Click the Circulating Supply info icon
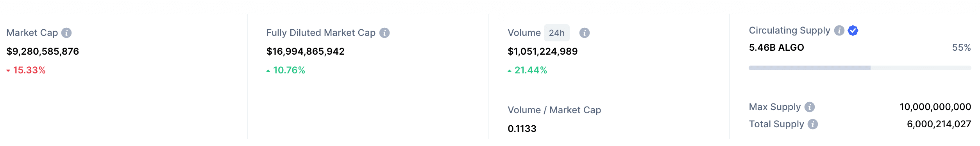The image size is (980, 146). pyautogui.click(x=839, y=30)
